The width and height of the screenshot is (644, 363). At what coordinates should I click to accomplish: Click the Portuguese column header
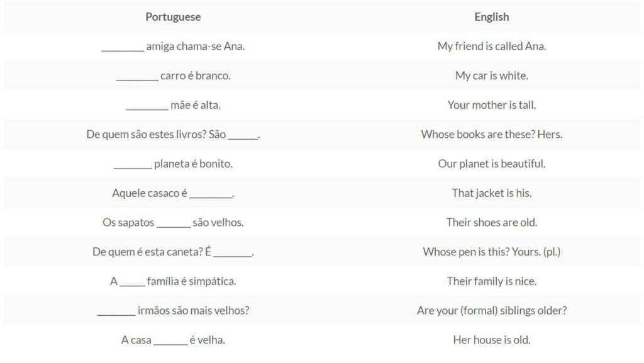point(173,17)
